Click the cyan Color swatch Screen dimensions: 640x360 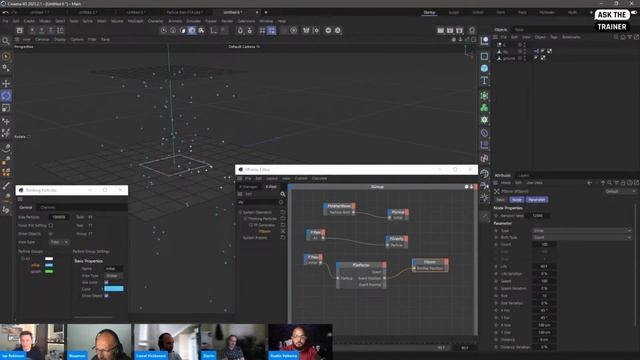point(114,289)
